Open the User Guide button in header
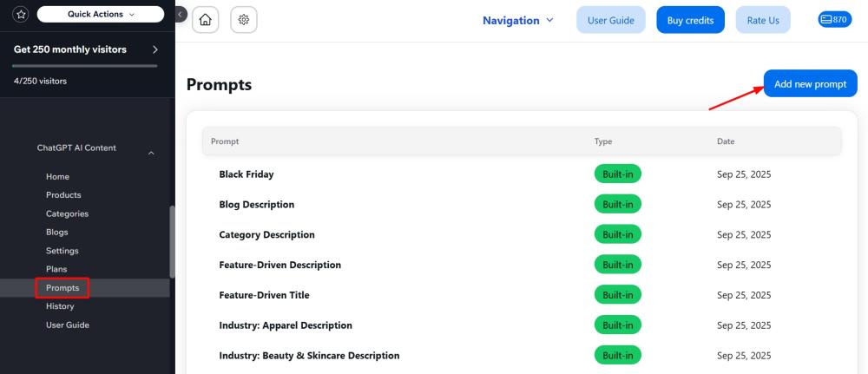The width and height of the screenshot is (868, 374). (x=610, y=20)
